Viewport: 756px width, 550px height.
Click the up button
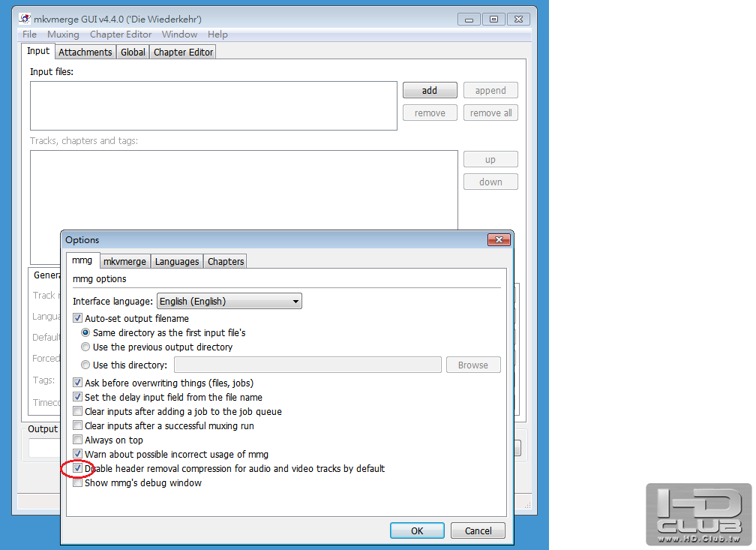pos(490,160)
